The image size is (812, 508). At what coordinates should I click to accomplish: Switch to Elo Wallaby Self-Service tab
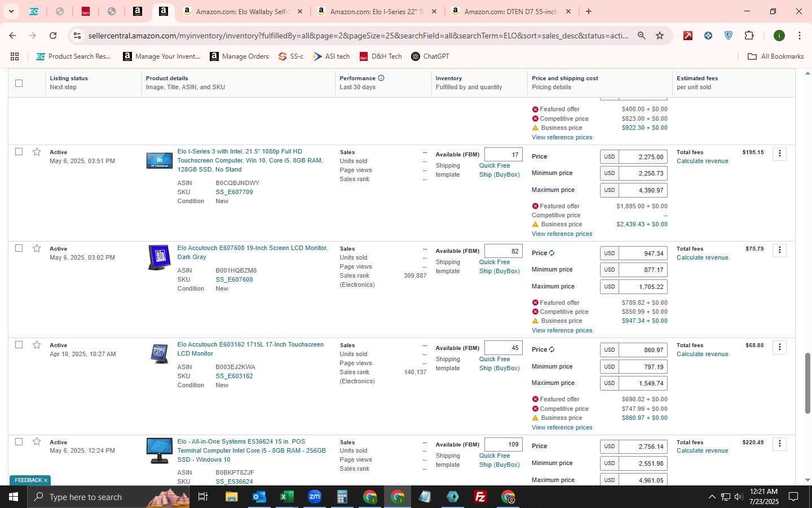tap(243, 11)
